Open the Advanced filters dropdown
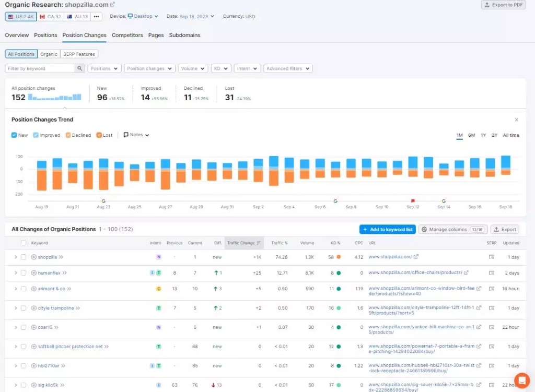Screen dimensions: 535x392 (x=288, y=68)
